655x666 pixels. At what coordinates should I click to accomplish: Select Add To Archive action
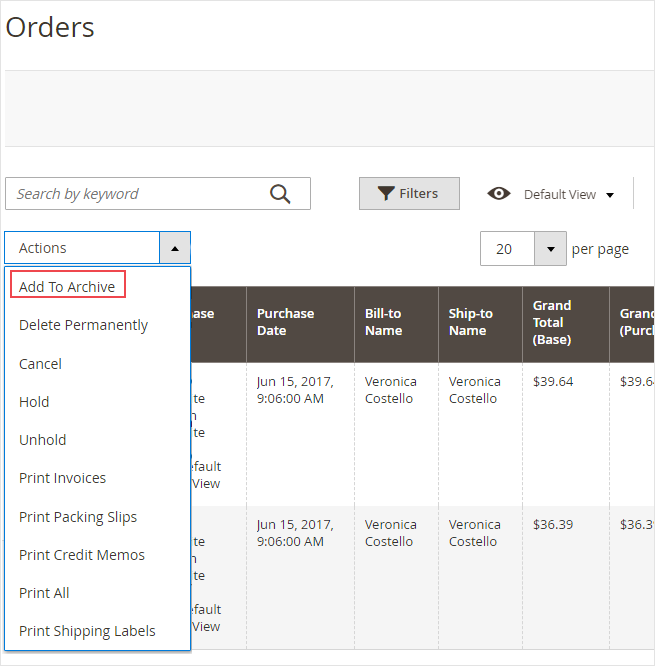[x=67, y=287]
